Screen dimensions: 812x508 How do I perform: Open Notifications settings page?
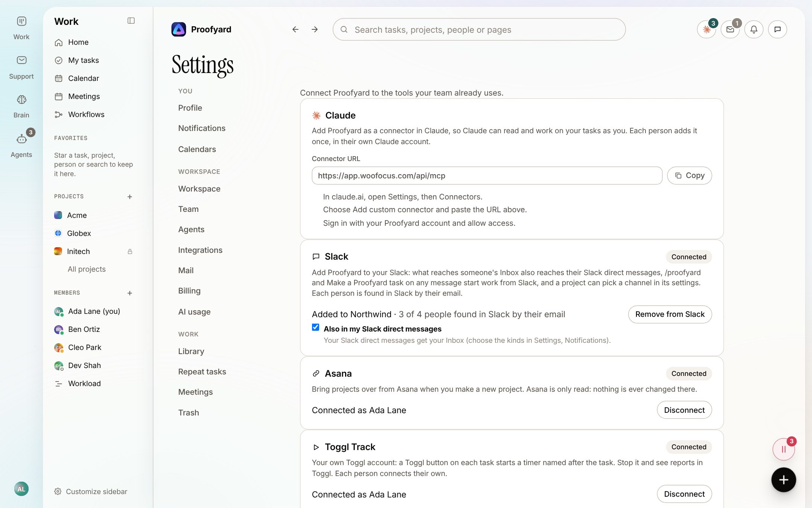(202, 128)
